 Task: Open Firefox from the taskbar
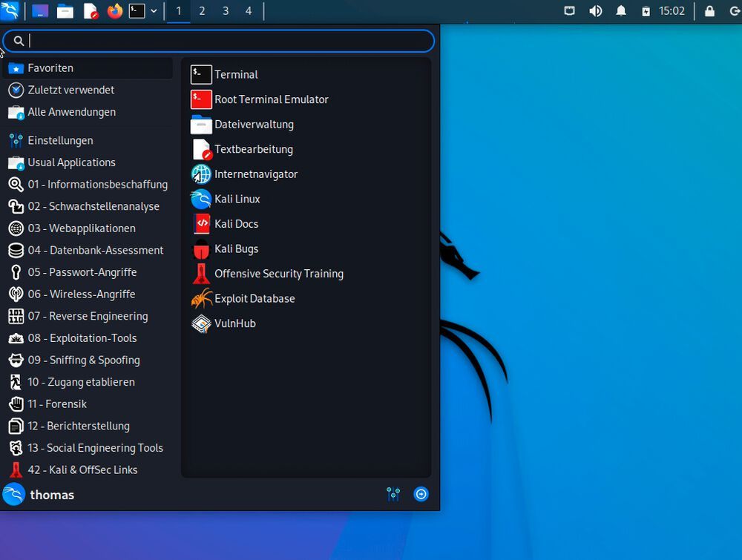[x=116, y=11]
